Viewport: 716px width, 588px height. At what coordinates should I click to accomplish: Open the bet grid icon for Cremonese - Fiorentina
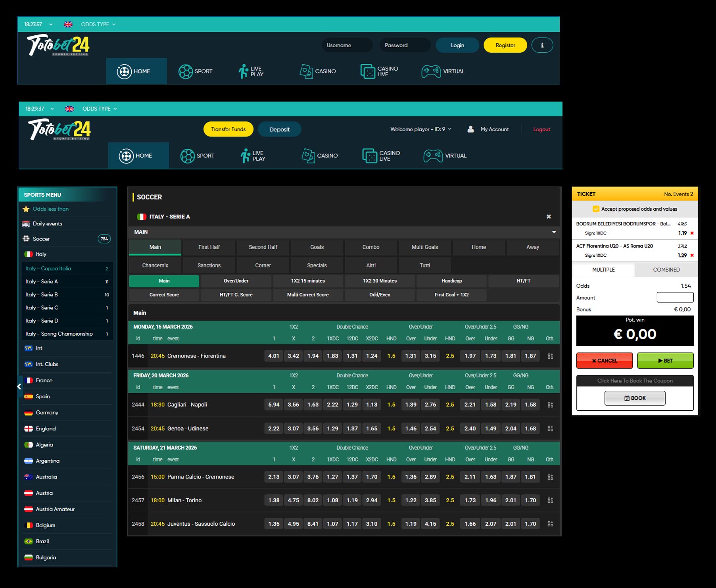550,356
